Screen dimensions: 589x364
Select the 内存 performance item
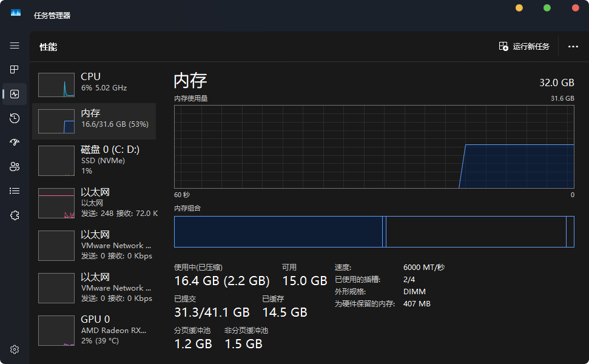pyautogui.click(x=94, y=121)
